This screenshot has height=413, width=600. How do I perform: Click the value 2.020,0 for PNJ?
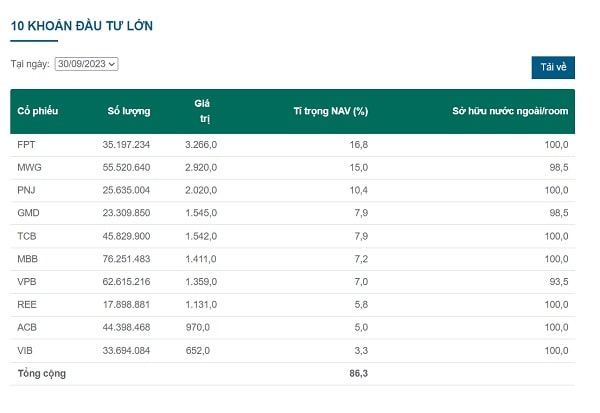coord(201,190)
